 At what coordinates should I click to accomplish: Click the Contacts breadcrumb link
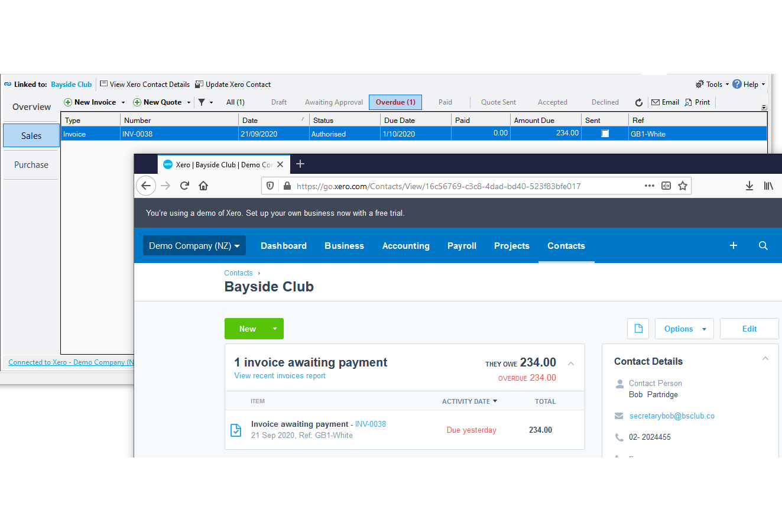238,273
